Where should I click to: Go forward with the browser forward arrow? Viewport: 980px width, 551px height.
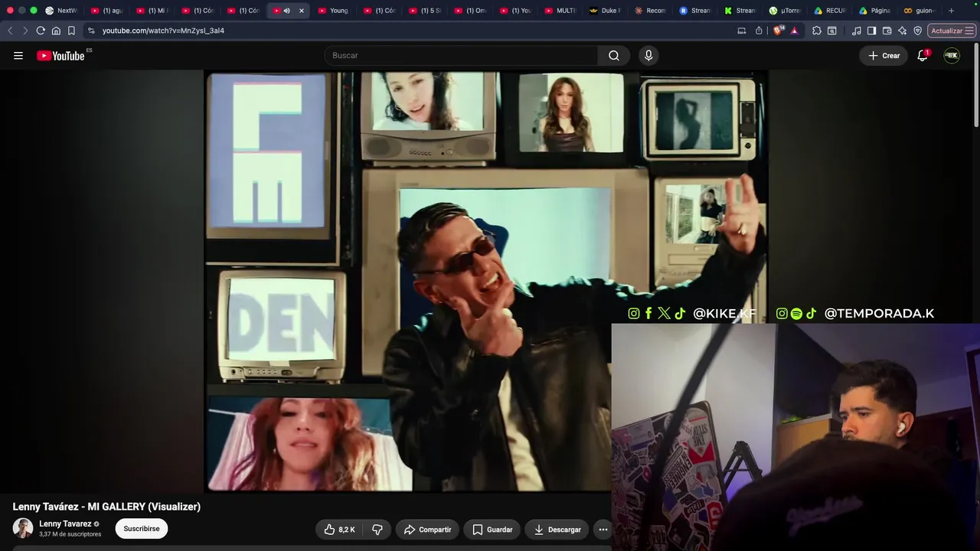click(25, 31)
